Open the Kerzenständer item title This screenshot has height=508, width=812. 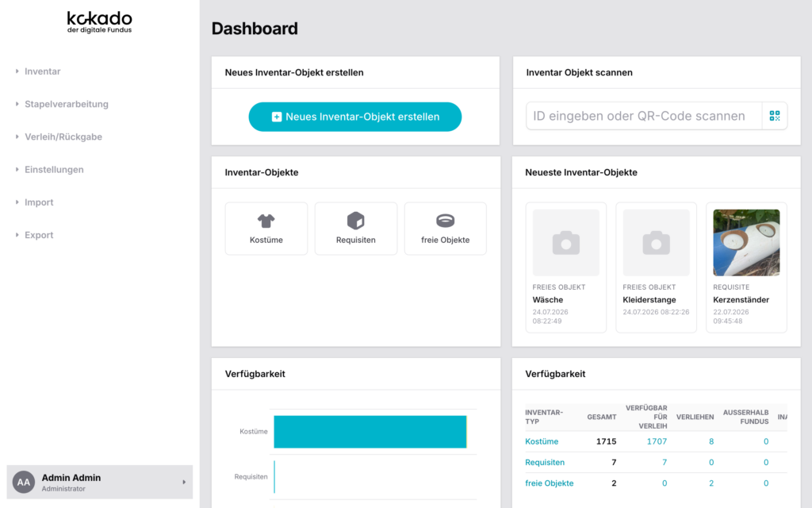point(741,299)
